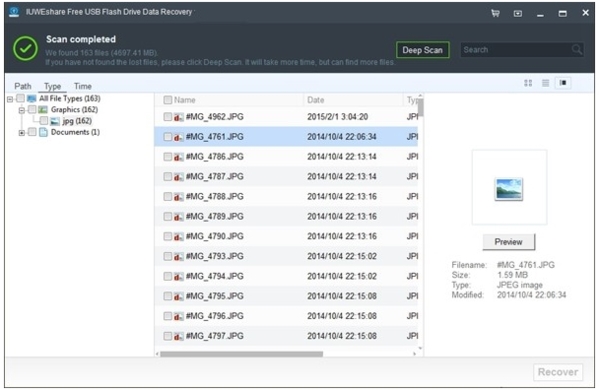Tick the Documents (1) checkbox
This screenshot has width=599, height=390.
point(32,132)
